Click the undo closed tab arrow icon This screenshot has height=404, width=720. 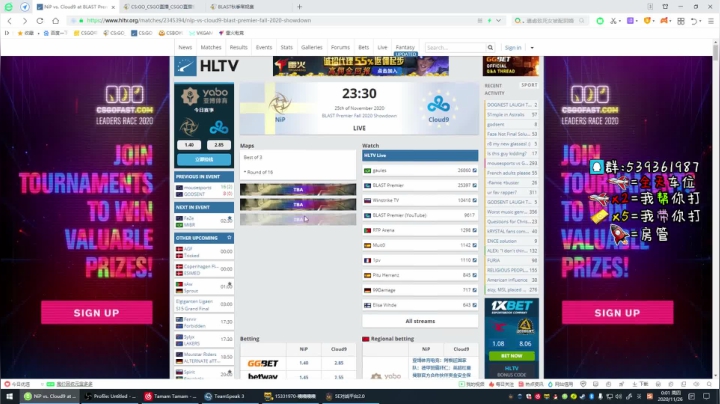tap(693, 21)
